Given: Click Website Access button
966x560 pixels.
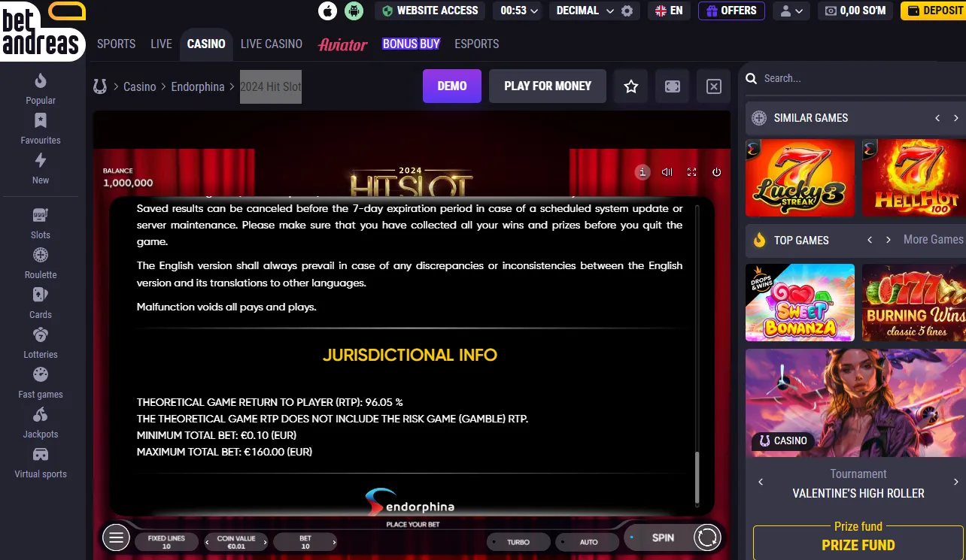Looking at the screenshot, I should pos(430,11).
